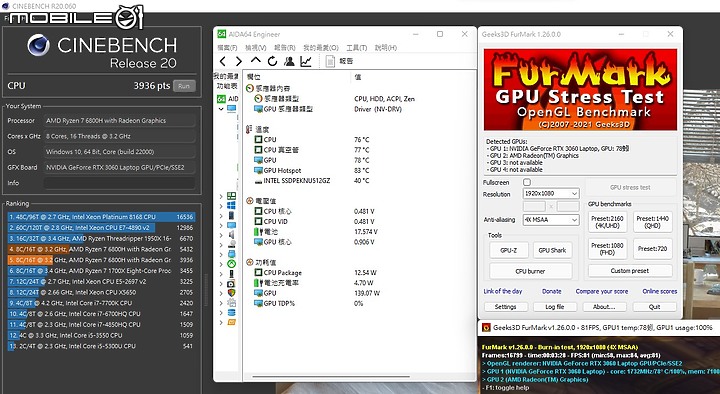Viewport: 720px width, 394px height.
Task: Select the orange benchmark icon in tree
Action: (231, 322)
